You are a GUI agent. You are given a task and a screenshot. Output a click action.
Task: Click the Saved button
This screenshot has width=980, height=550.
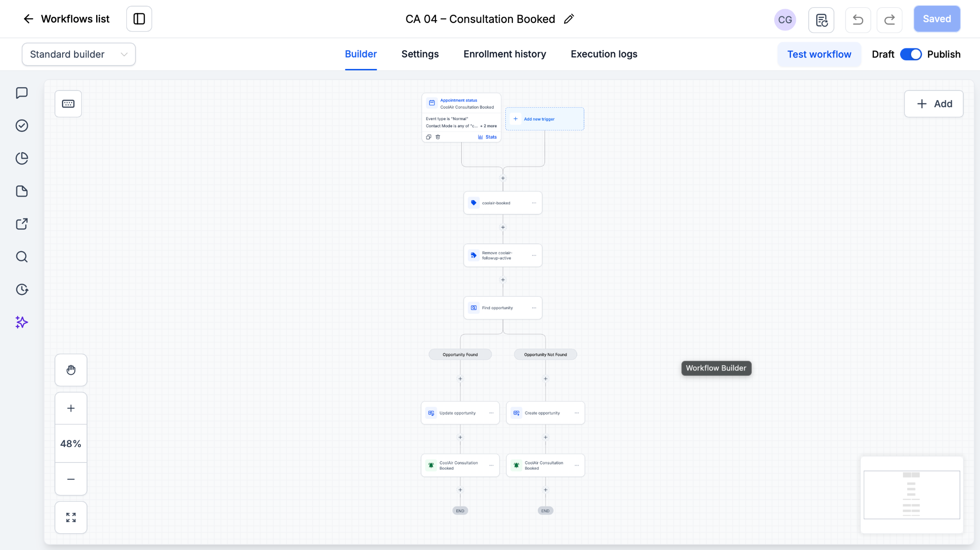tap(937, 19)
